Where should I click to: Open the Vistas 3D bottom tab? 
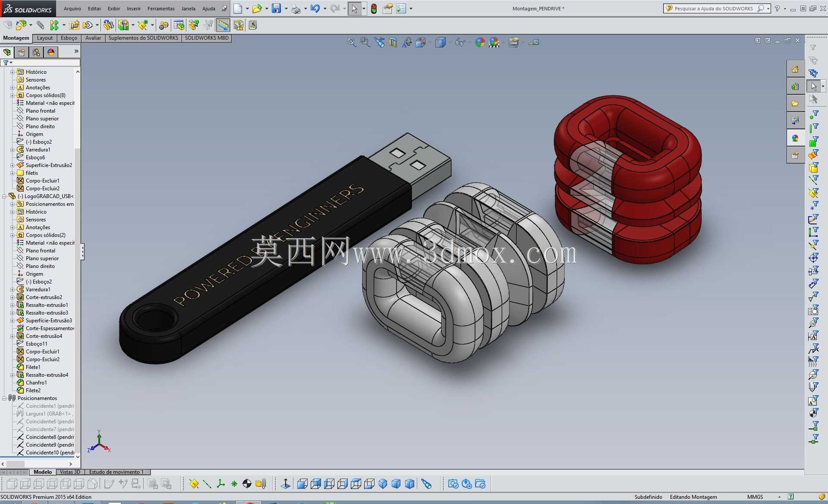tap(70, 472)
